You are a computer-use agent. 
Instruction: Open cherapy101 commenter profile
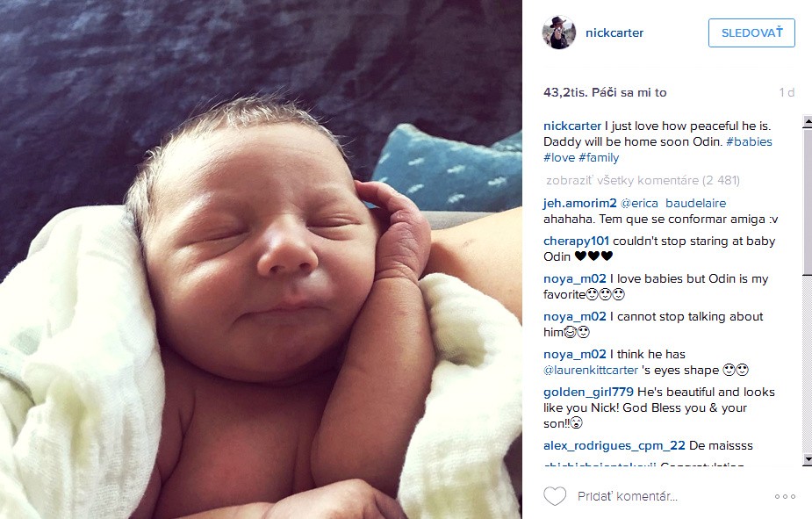[x=576, y=241]
